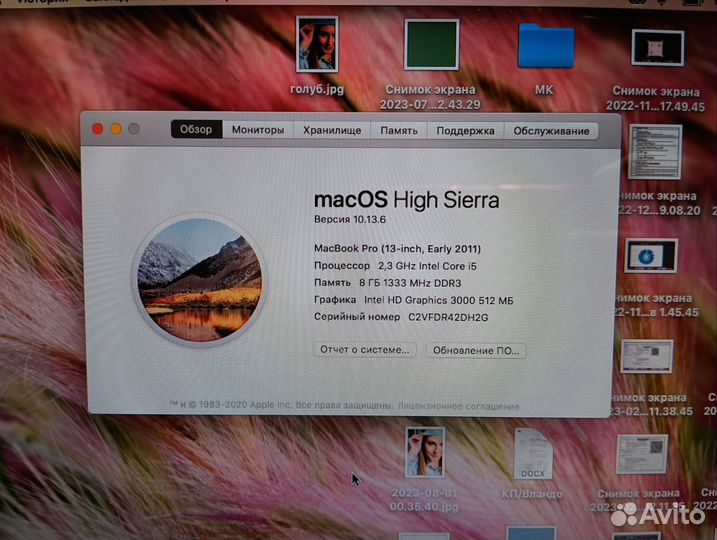Screen dimensions: 717x540
Task: Click the Обновление ПО button
Action: click(476, 351)
